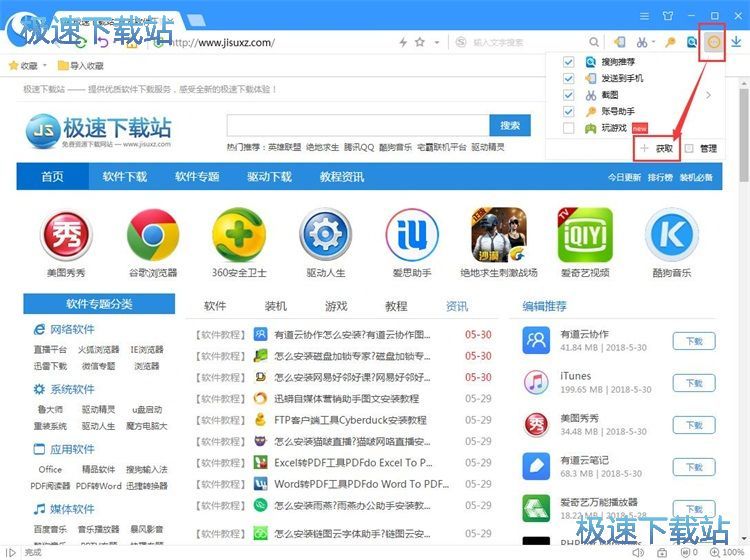Open the 软件下载 navigation tab

pyautogui.click(x=125, y=176)
